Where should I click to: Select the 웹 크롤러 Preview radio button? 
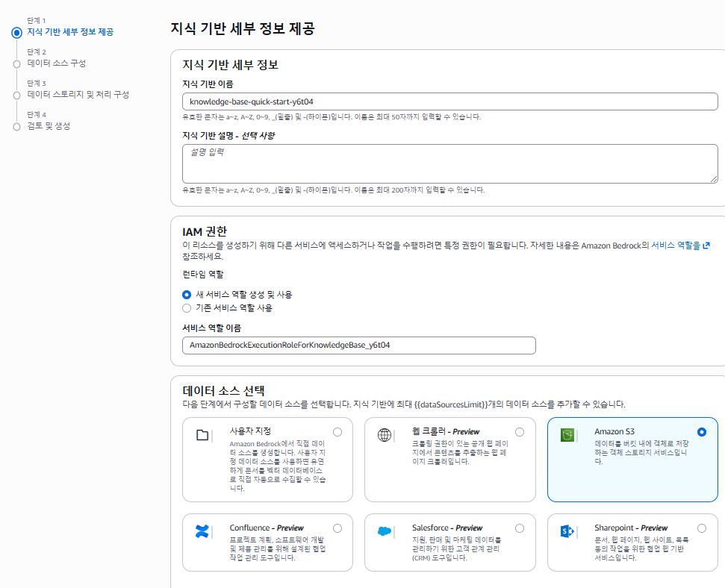[520, 432]
